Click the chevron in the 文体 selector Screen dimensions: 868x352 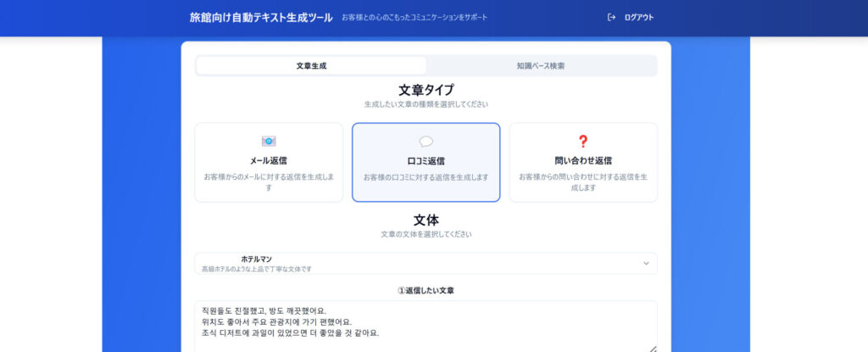coord(645,263)
